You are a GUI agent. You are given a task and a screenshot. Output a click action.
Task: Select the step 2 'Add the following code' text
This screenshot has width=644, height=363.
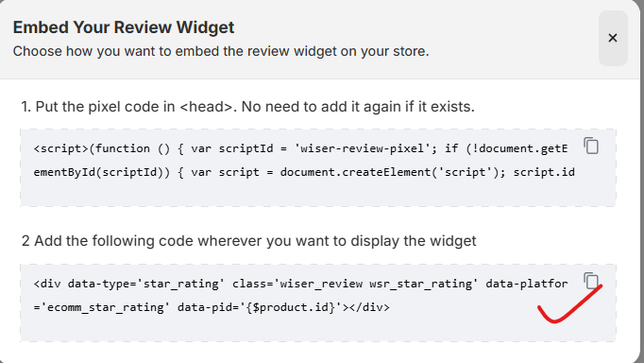tap(249, 241)
